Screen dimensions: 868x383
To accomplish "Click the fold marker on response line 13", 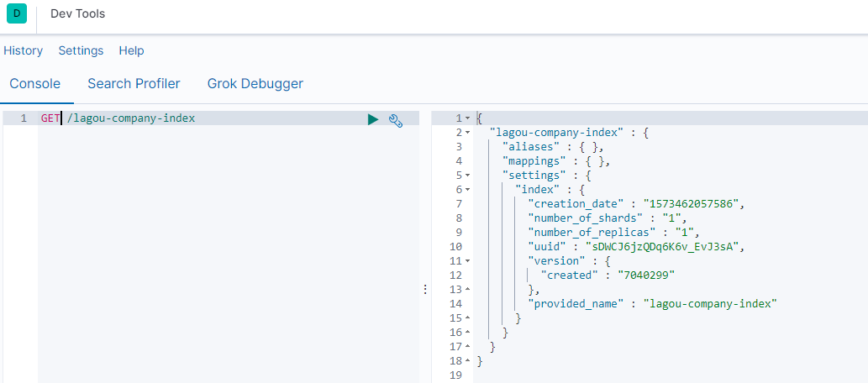I will (x=467, y=290).
